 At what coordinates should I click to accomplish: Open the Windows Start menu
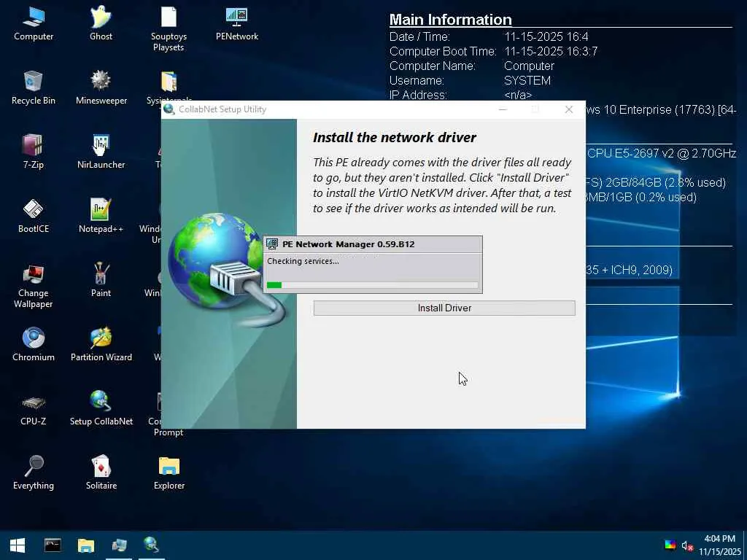coord(18,545)
